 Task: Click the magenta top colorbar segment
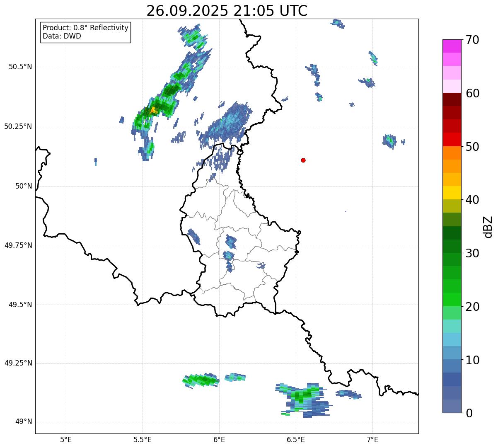click(x=452, y=46)
